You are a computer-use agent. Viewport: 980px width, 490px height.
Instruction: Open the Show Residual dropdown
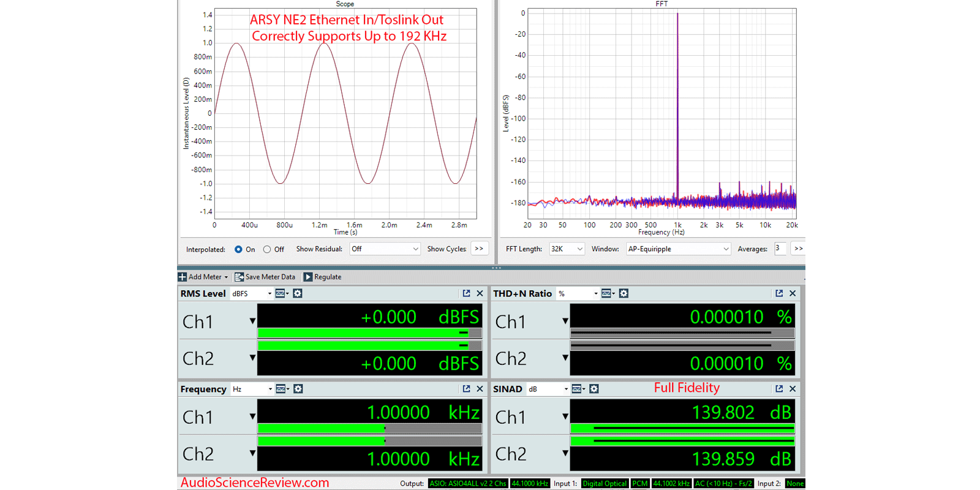[385, 249]
